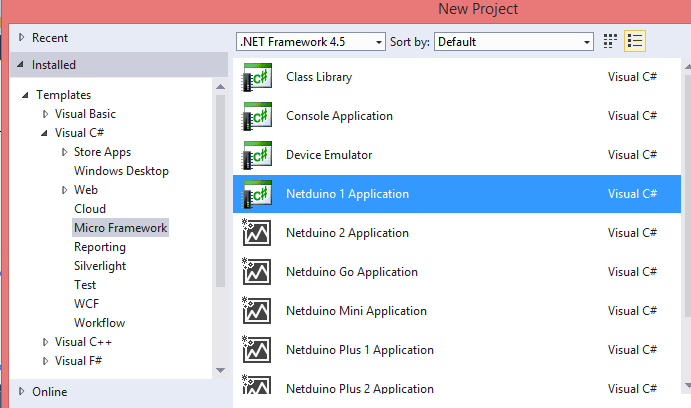Click the template list scrollbar thumb
Screen dimensions: 691x408
pyautogui.click(x=688, y=194)
